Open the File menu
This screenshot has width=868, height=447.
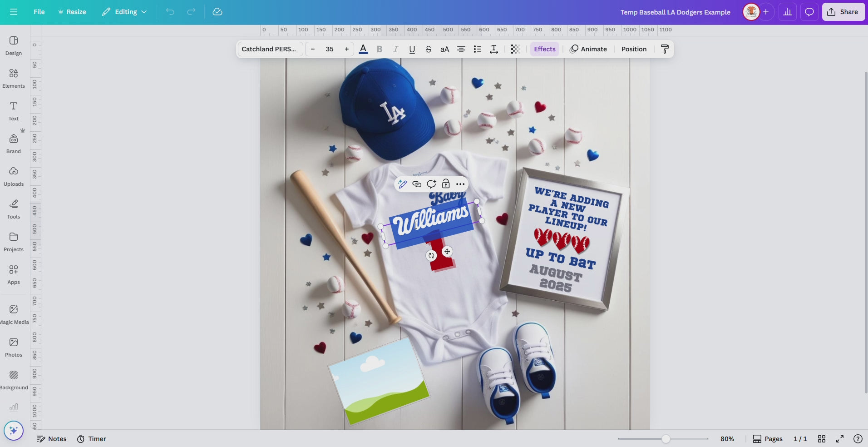click(39, 12)
